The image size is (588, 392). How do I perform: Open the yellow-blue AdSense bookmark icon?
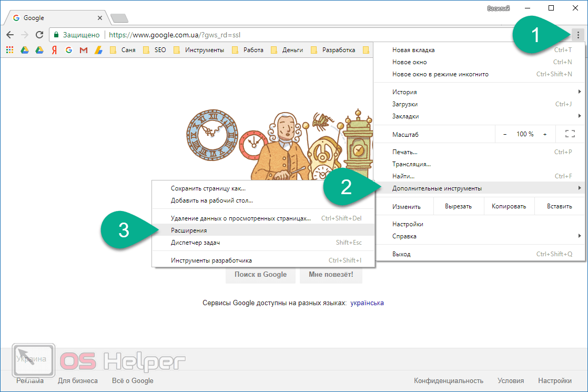98,50
